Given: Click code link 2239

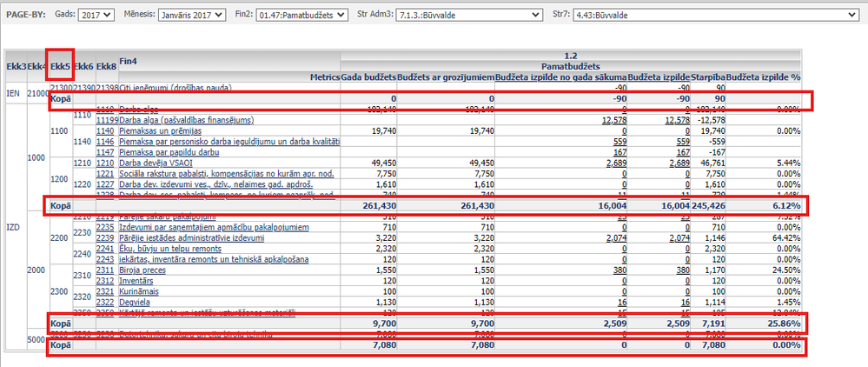Looking at the screenshot, I should (105, 237).
